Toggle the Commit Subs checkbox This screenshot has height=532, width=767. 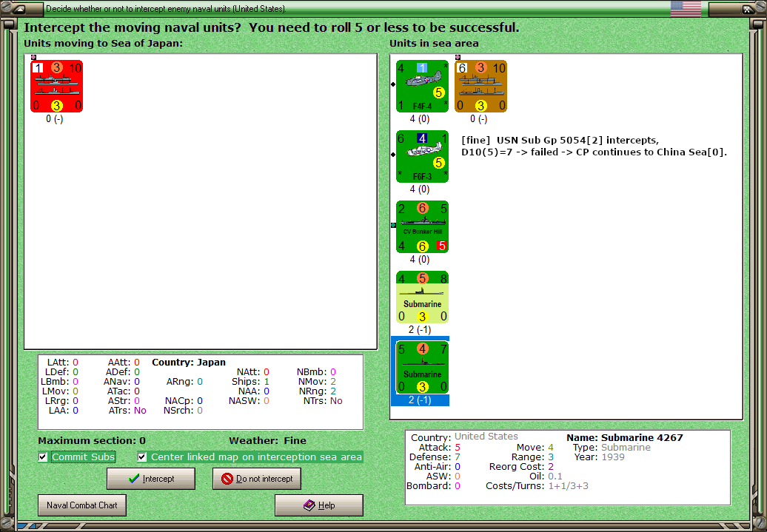click(43, 457)
